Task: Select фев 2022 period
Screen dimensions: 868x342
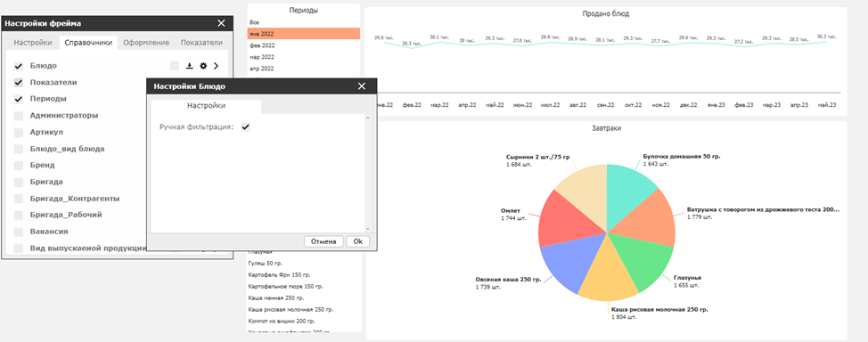Action: [303, 45]
